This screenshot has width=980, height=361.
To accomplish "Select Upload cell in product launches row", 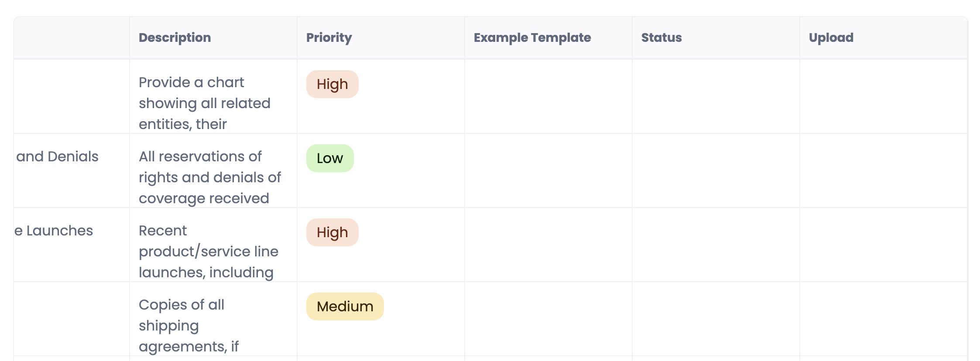I will (x=884, y=245).
